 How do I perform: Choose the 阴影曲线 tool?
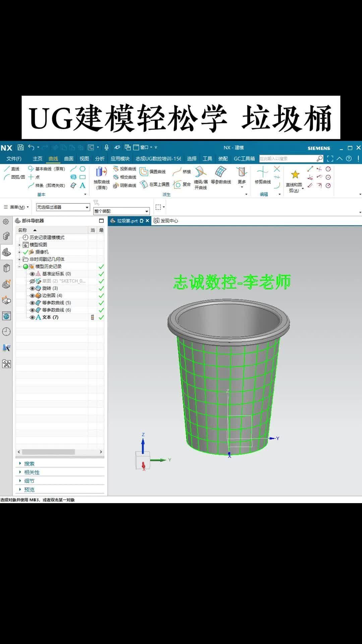point(125,185)
